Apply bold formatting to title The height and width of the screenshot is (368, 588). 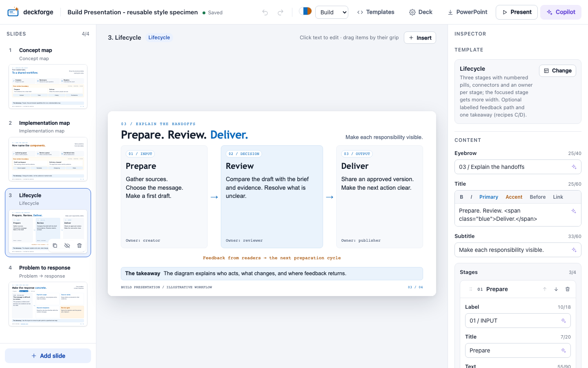[461, 197]
